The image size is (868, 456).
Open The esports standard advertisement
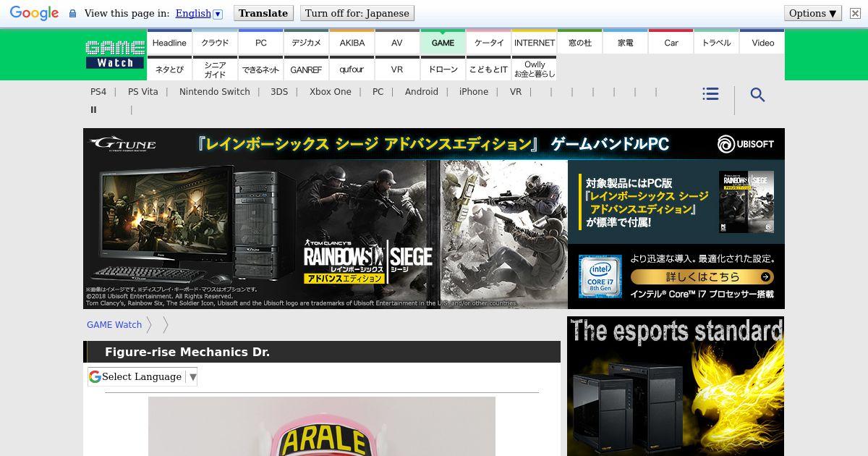(676, 386)
